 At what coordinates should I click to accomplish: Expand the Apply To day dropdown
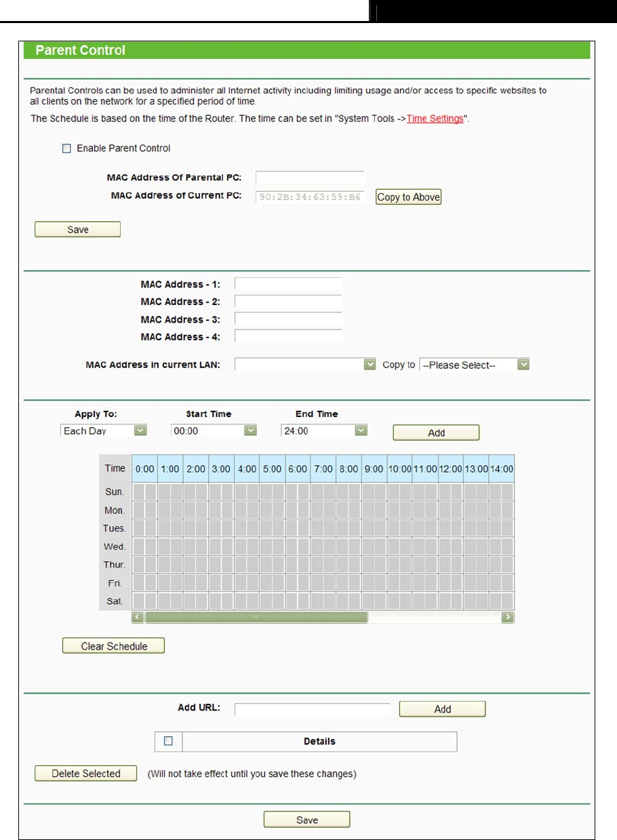coord(104,431)
